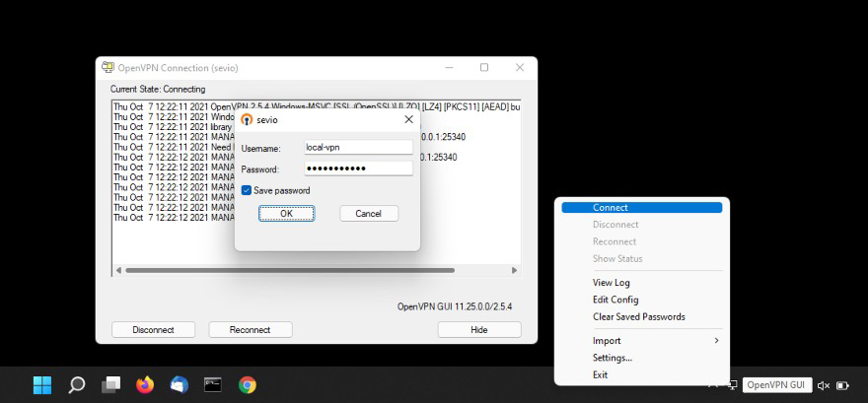Click the battery tray icon
The height and width of the screenshot is (403, 868).
842,385
